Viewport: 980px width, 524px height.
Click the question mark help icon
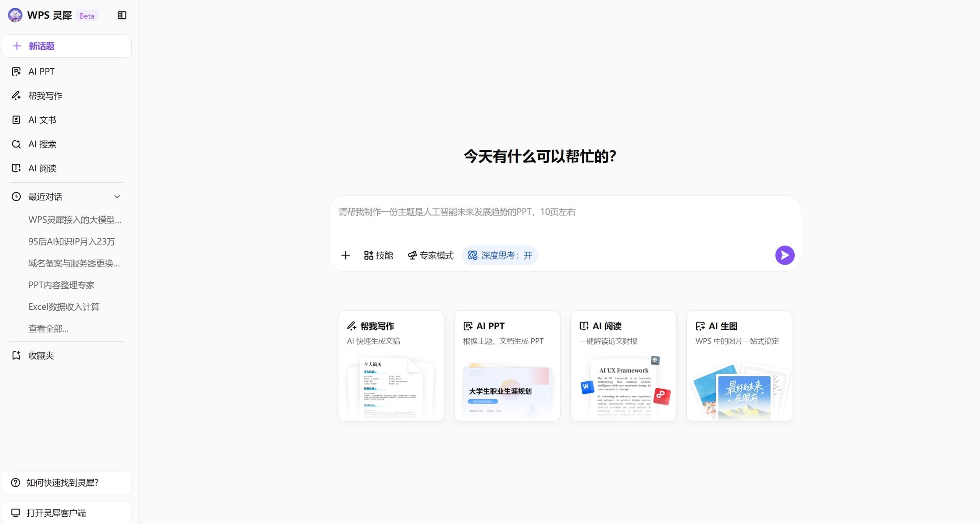click(x=16, y=483)
